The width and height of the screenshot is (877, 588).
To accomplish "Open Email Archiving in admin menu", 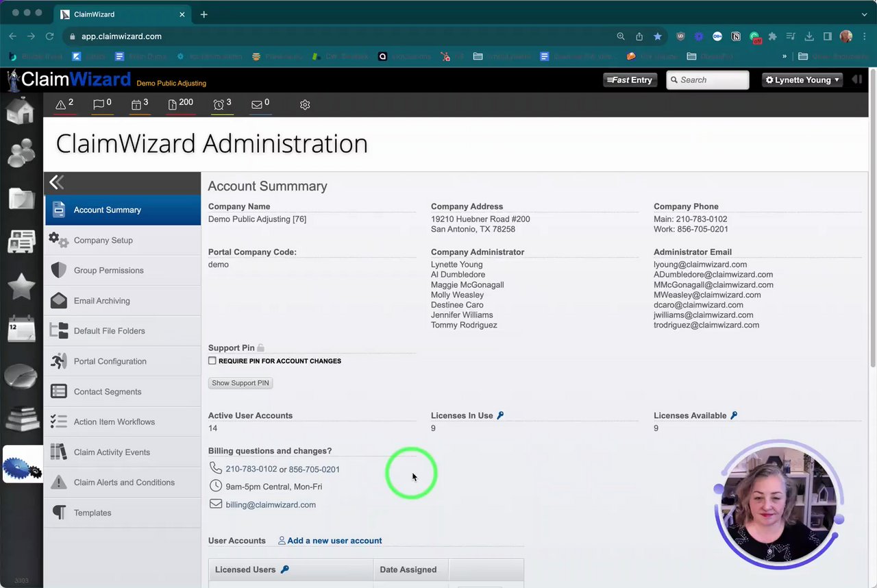I will coord(123,301).
